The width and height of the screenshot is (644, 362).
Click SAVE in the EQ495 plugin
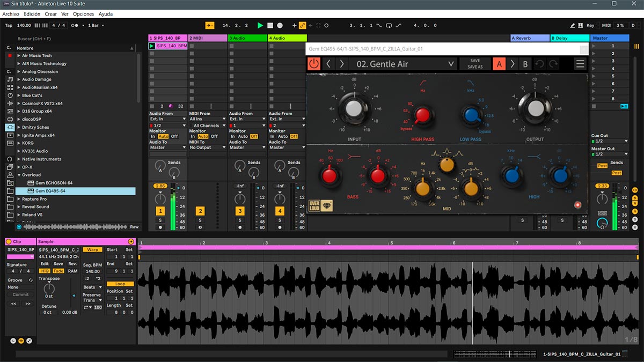click(x=475, y=61)
